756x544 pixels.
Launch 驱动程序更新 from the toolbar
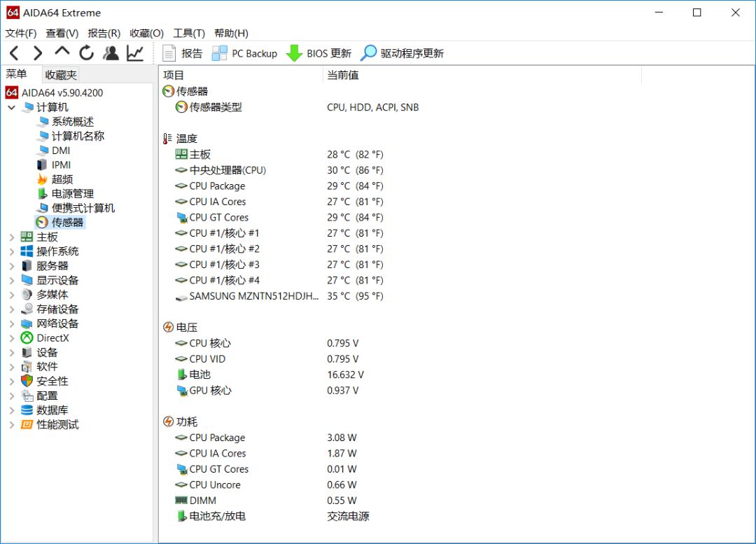point(404,53)
